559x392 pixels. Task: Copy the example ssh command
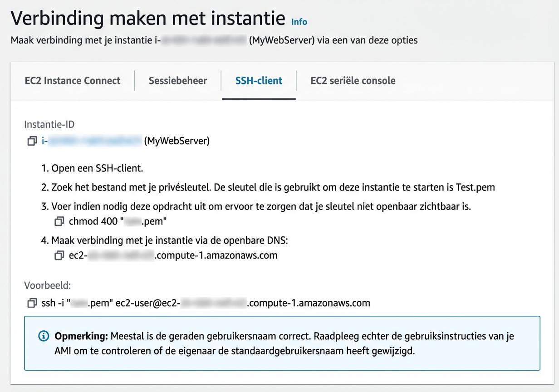pos(31,303)
